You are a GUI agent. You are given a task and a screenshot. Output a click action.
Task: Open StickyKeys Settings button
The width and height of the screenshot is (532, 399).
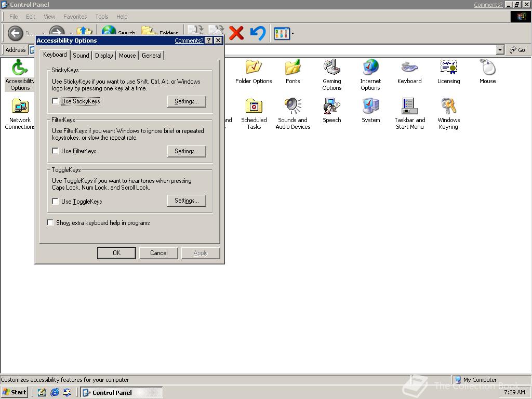click(x=187, y=101)
